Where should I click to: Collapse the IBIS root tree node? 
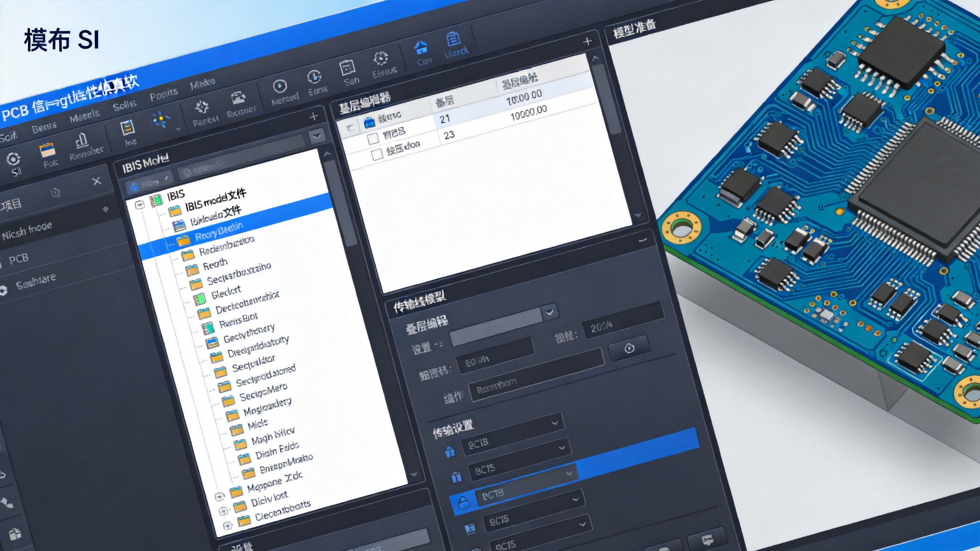point(140,205)
